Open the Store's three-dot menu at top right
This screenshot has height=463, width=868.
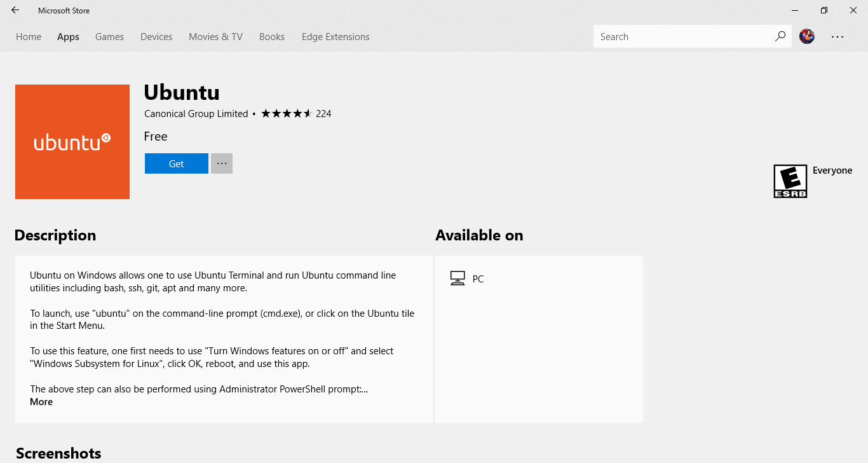click(837, 37)
